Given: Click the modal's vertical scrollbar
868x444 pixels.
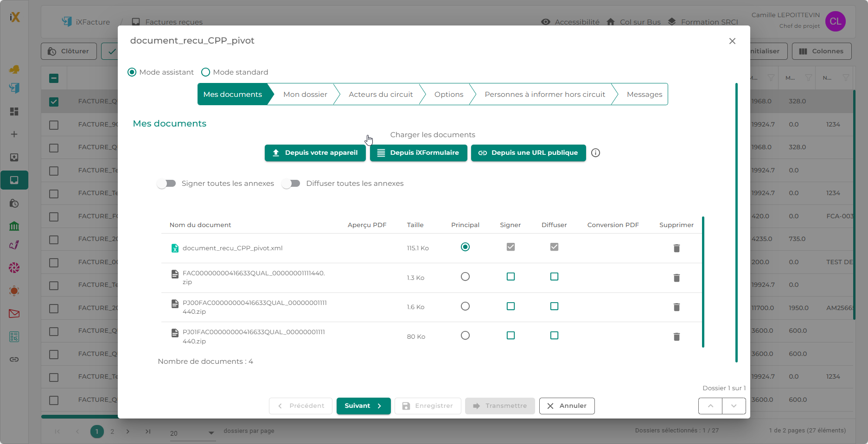Looking at the screenshot, I should [736, 222].
